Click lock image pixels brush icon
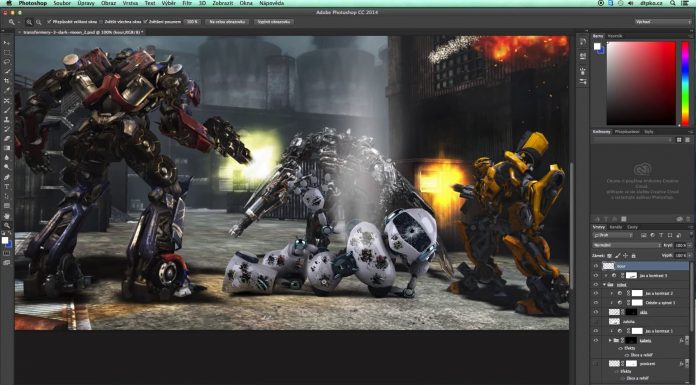The image size is (696, 385). tap(617, 256)
